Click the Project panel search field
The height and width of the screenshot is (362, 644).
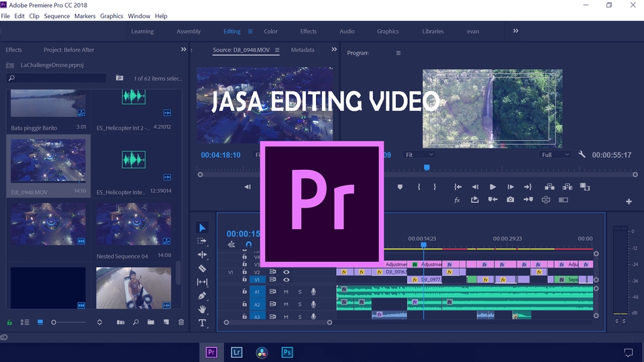tap(56, 78)
